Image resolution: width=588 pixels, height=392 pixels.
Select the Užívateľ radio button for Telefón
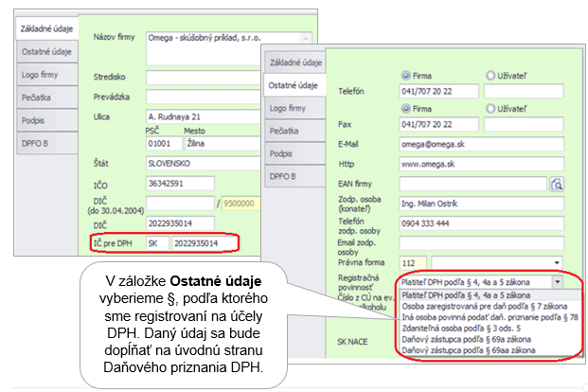click(490, 75)
